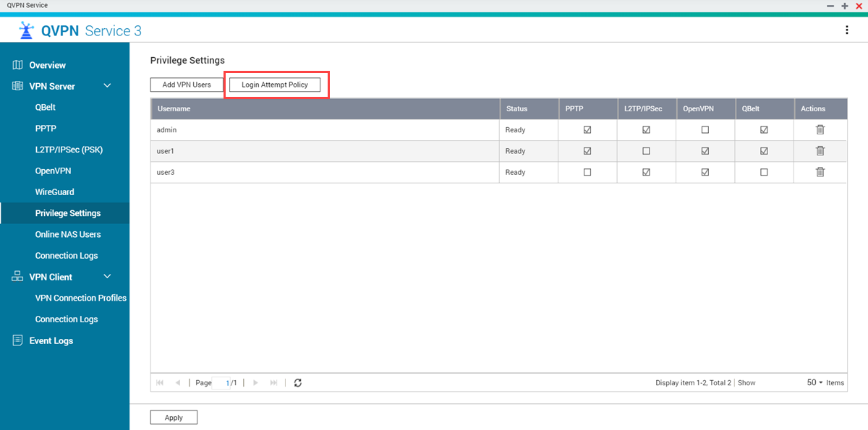Open the three-dot more options menu
This screenshot has width=868, height=430.
tap(847, 30)
